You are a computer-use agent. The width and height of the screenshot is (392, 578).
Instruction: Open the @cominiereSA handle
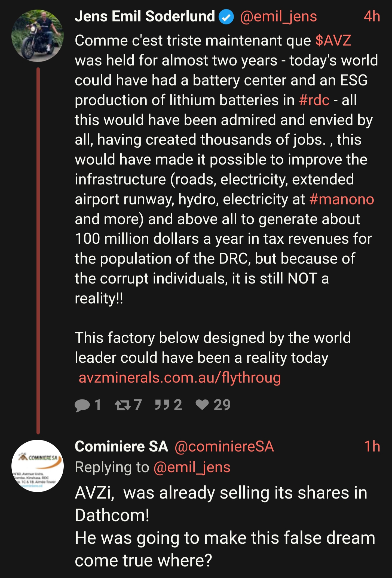224,447
